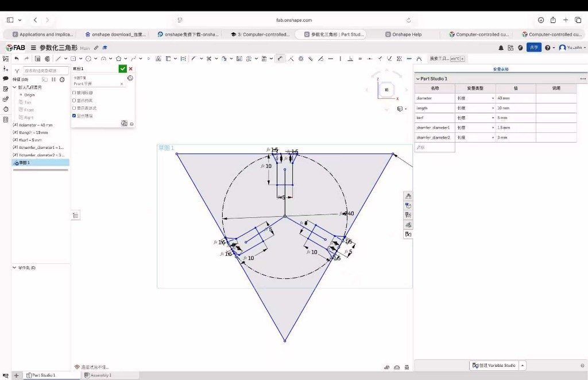Image resolution: width=588 pixels, height=380 pixels.
Task: Select the Polygon sketch tool
Action: [x=118, y=59]
